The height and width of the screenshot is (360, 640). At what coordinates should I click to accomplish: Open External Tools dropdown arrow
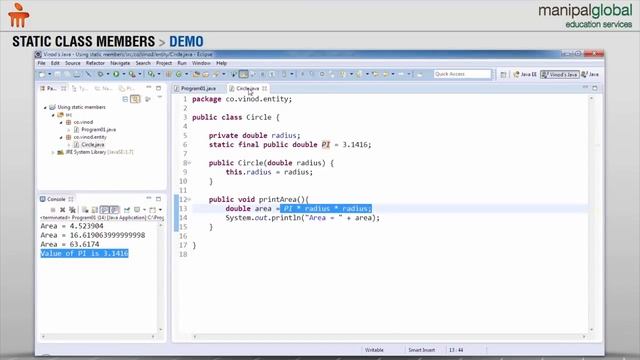pos(140,74)
